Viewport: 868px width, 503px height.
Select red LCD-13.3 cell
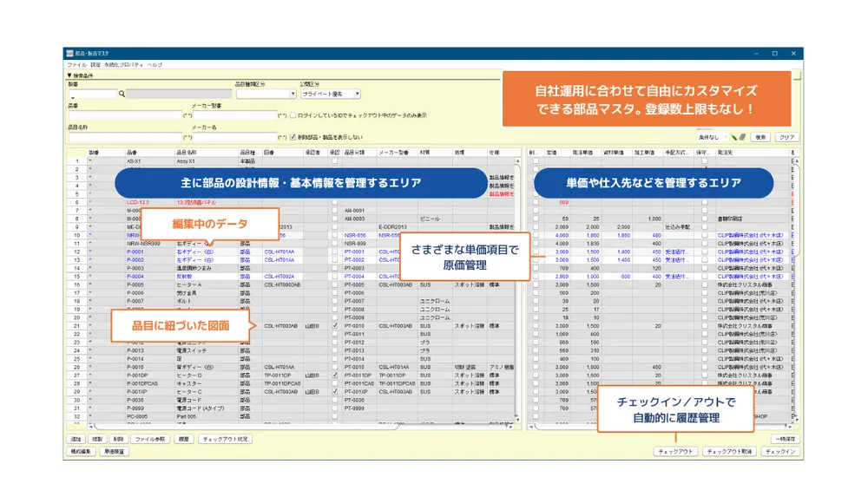pyautogui.click(x=149, y=203)
